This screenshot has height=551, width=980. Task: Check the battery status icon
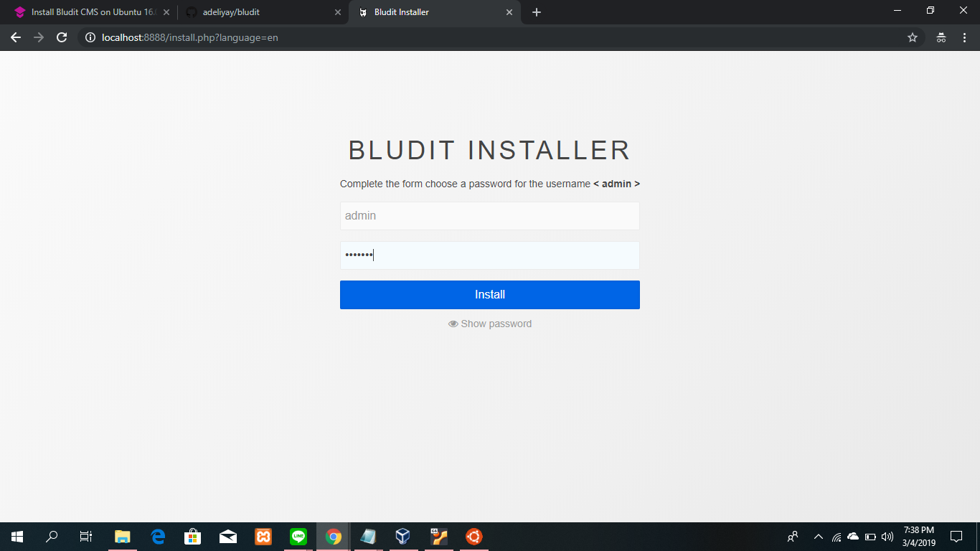click(x=870, y=537)
